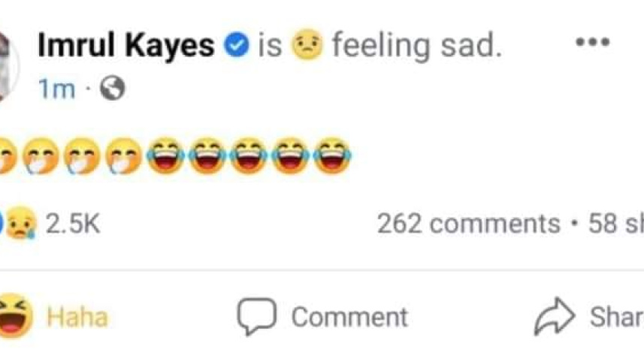Click the sad face emoji beside the name
The height and width of the screenshot is (362, 644).
click(306, 47)
